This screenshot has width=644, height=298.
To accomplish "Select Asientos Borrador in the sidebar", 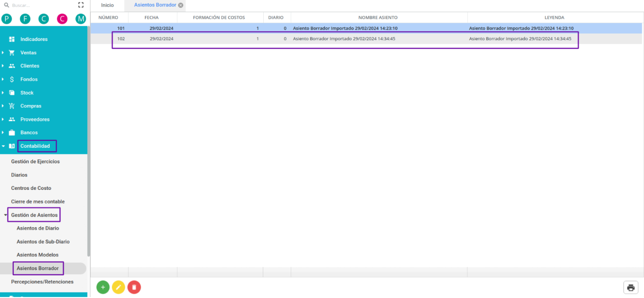I will [x=37, y=268].
